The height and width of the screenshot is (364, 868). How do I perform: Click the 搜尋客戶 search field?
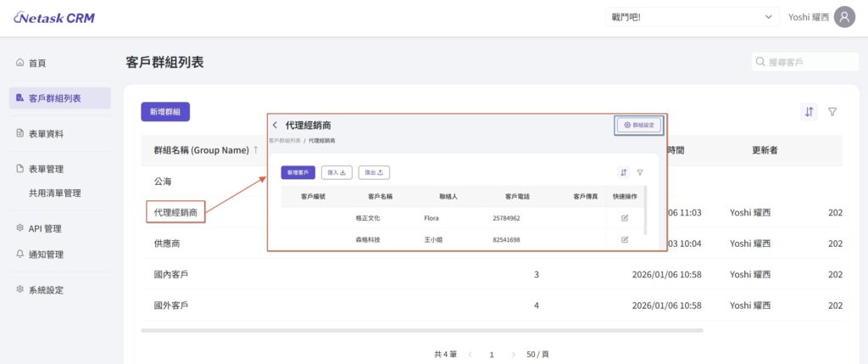805,63
